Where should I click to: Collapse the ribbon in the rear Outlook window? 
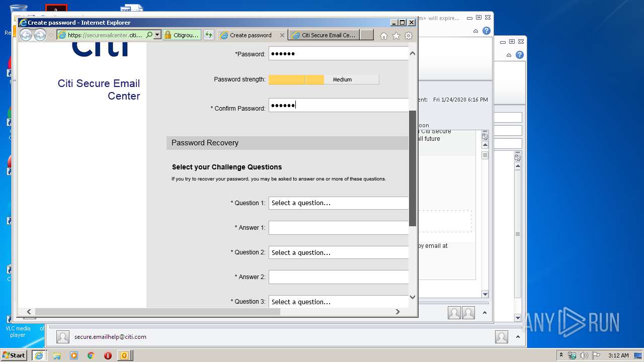tap(509, 55)
